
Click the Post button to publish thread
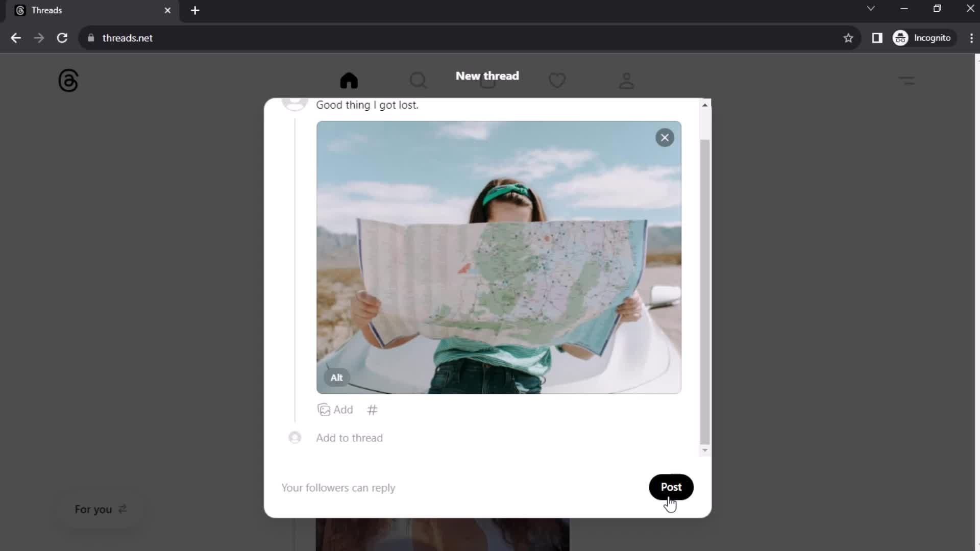[671, 487]
